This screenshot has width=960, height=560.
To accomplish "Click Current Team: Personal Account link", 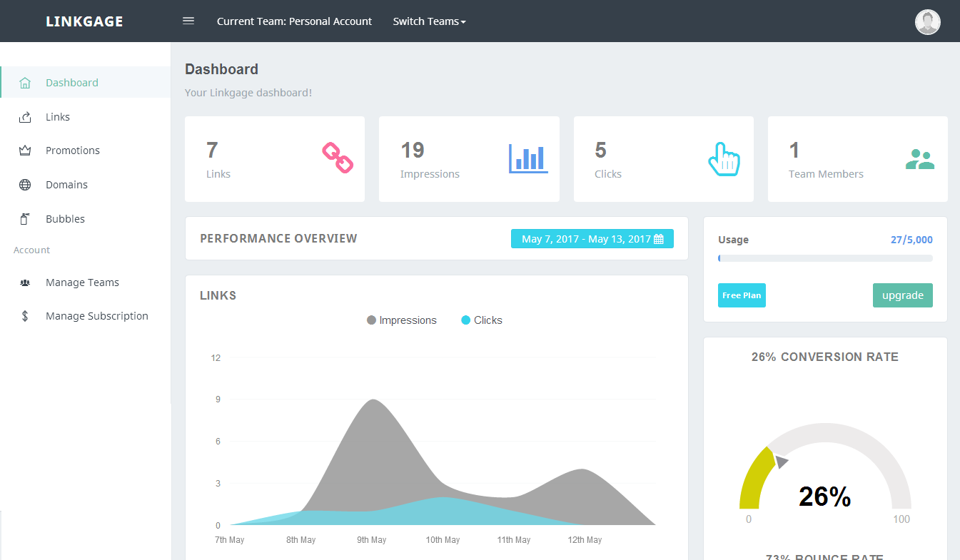I will (294, 21).
